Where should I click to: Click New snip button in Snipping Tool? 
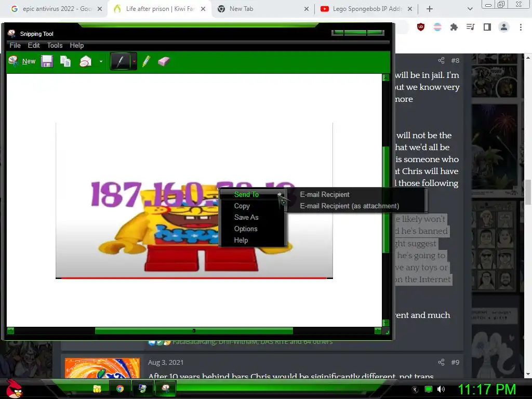[x=22, y=61]
